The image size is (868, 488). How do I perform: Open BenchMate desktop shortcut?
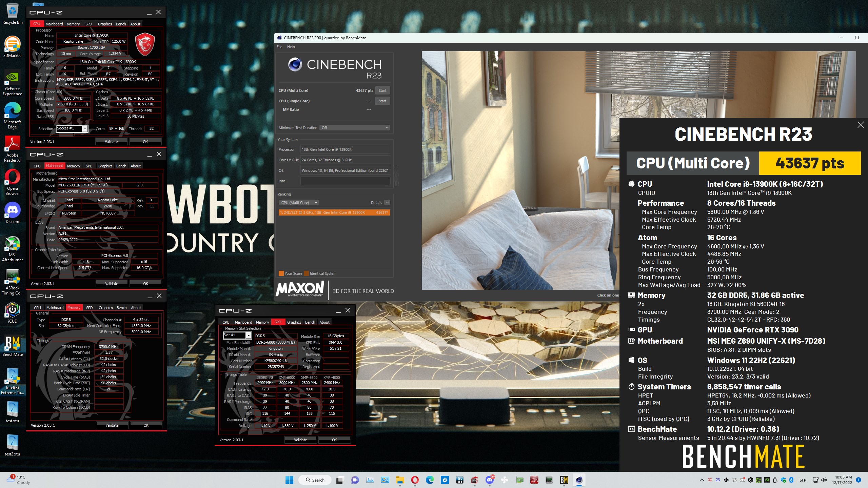point(12,346)
